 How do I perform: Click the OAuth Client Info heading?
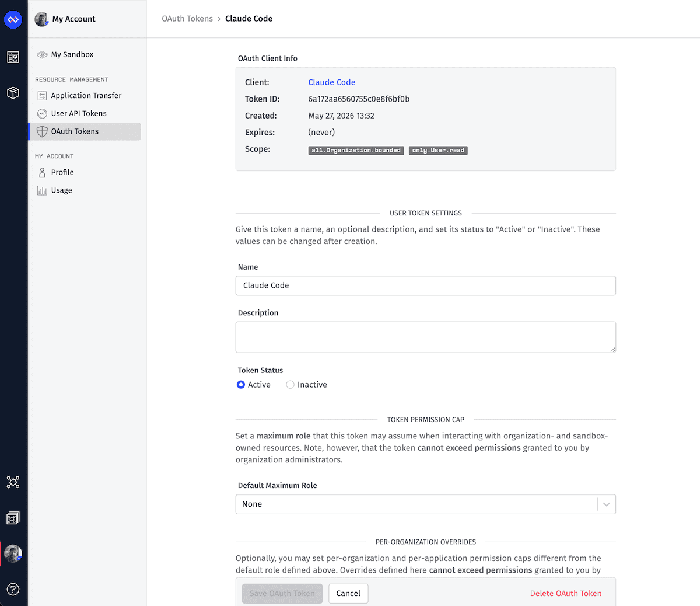tap(268, 58)
